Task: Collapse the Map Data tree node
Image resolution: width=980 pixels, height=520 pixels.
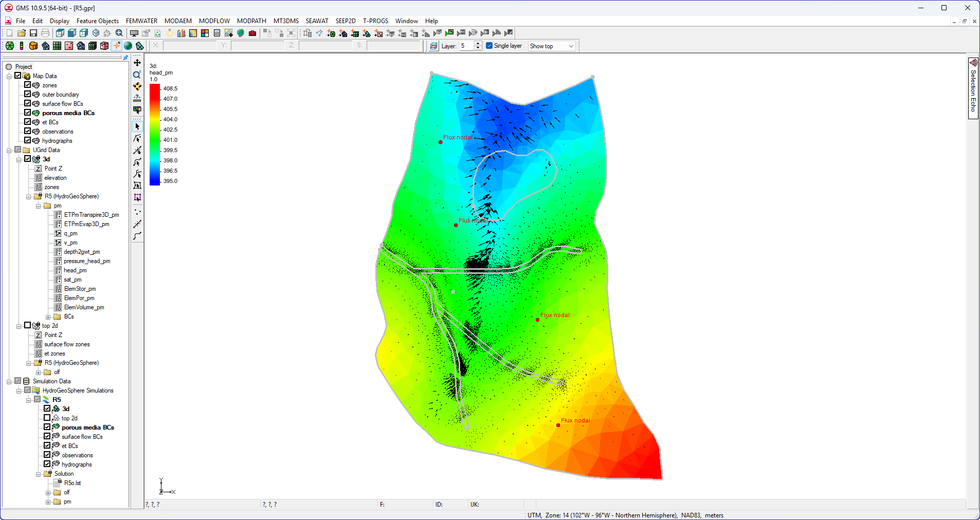Action: 9,76
